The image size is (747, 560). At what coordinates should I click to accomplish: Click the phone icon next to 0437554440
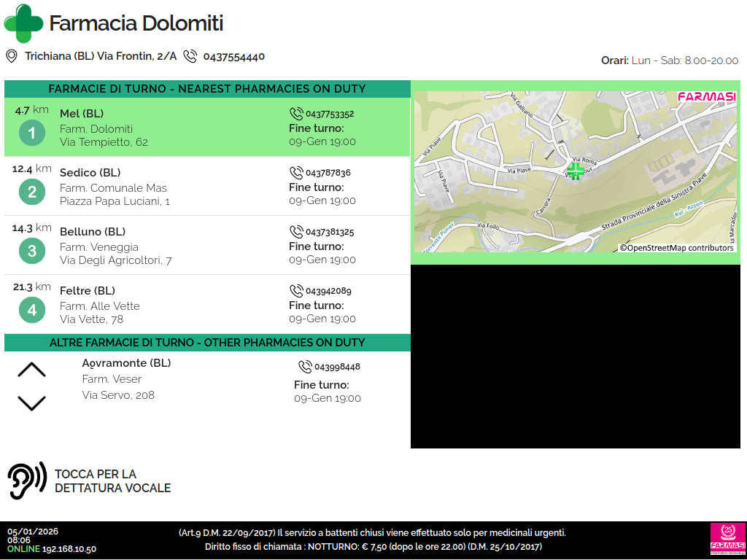[x=190, y=56]
